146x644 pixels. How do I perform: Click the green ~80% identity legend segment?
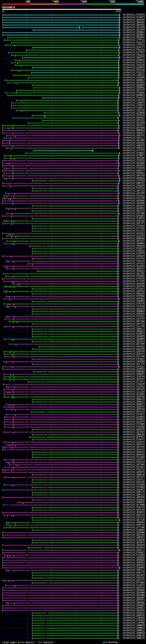[x=101, y=4]
